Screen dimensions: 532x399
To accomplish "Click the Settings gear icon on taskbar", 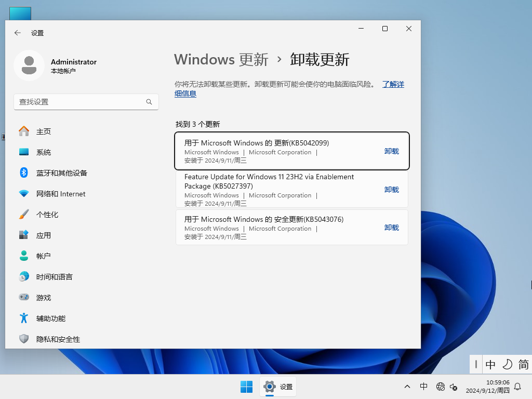I will tap(269, 387).
